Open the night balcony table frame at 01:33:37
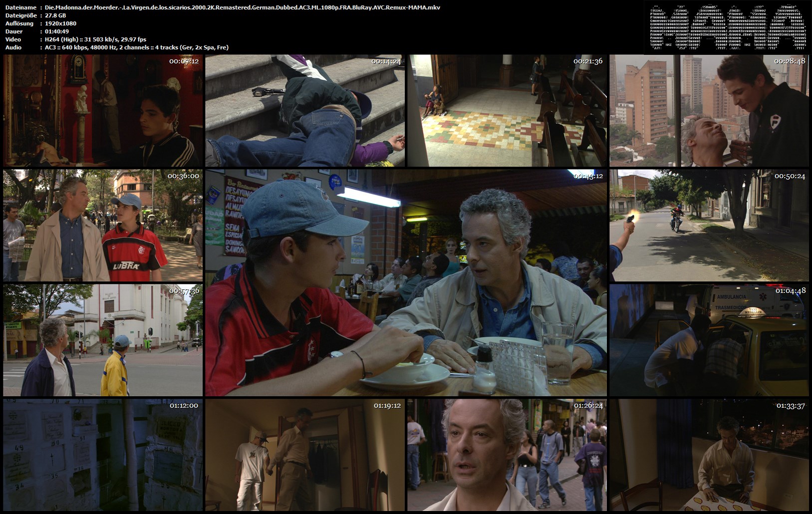 709,455
